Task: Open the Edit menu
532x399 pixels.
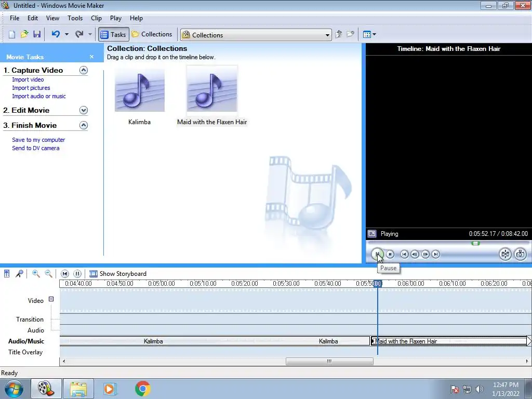Action: pos(33,18)
